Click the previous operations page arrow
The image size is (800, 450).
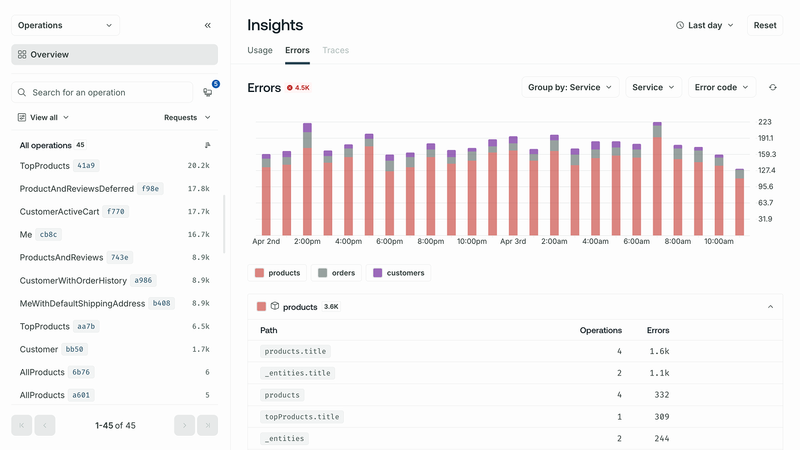click(45, 425)
